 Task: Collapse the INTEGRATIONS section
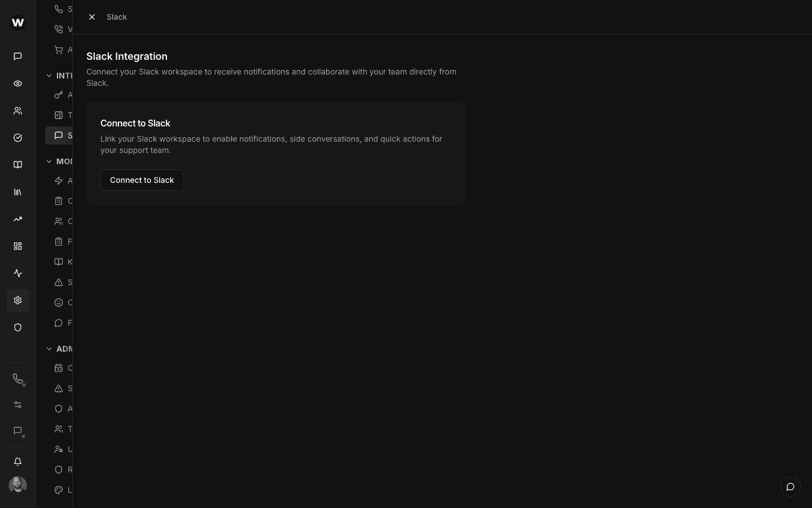[48, 75]
